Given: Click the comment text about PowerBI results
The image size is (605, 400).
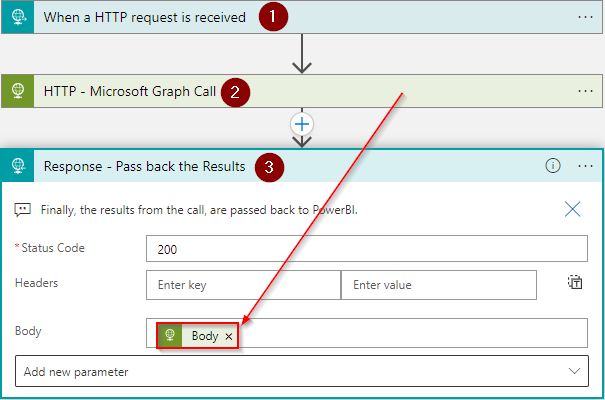Looking at the screenshot, I should [199, 210].
